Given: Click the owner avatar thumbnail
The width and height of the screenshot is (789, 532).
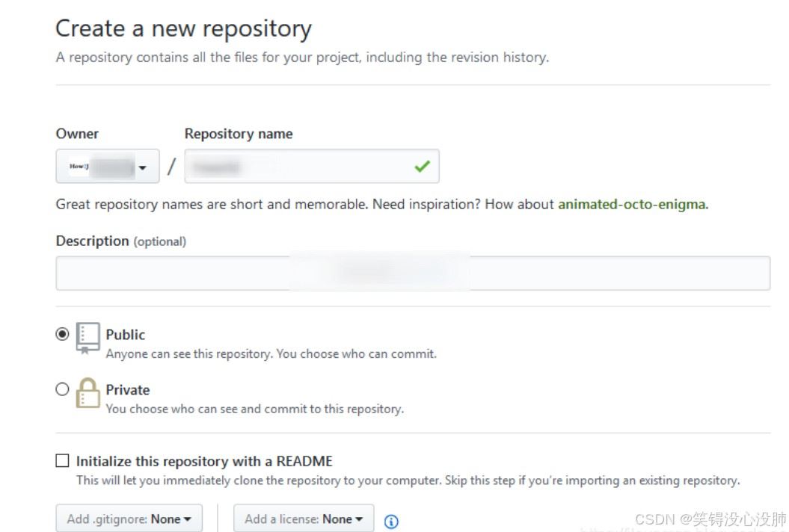Looking at the screenshot, I should click(79, 167).
